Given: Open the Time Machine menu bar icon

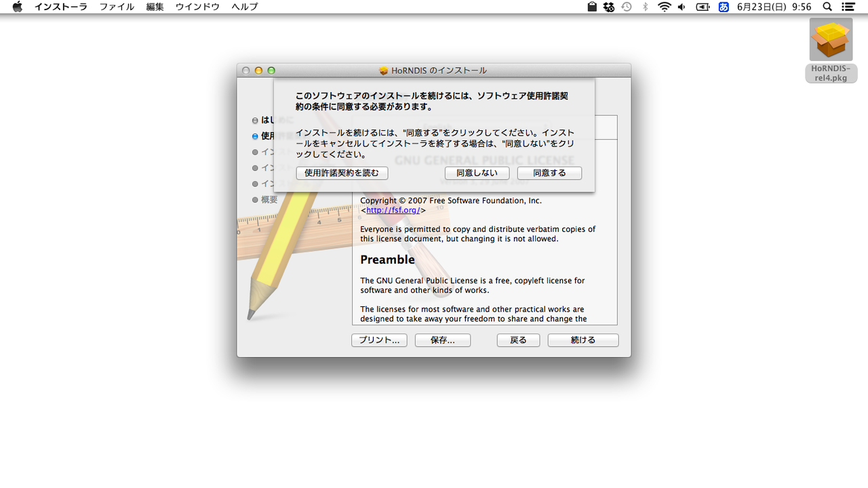Looking at the screenshot, I should (x=627, y=7).
